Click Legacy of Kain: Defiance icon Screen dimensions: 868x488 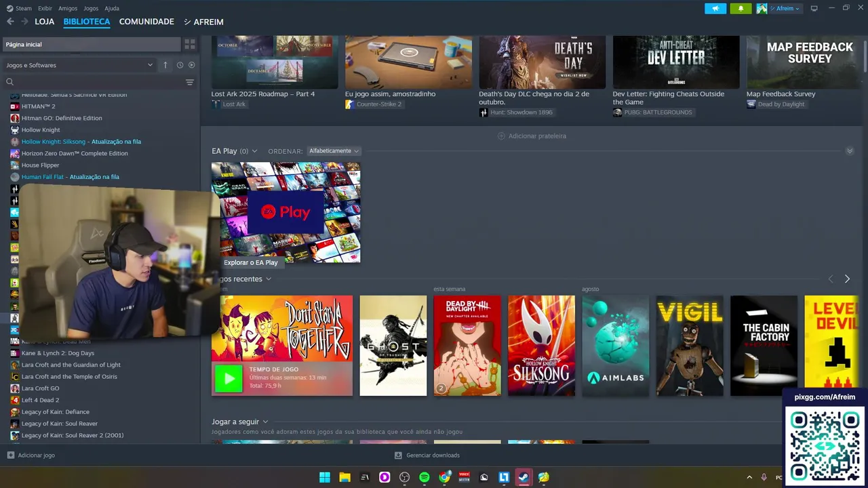15,411
